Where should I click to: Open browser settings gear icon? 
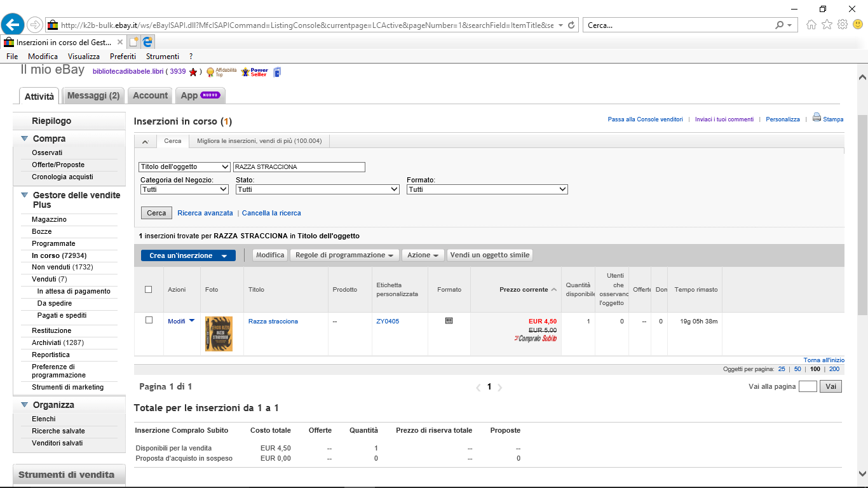click(843, 25)
